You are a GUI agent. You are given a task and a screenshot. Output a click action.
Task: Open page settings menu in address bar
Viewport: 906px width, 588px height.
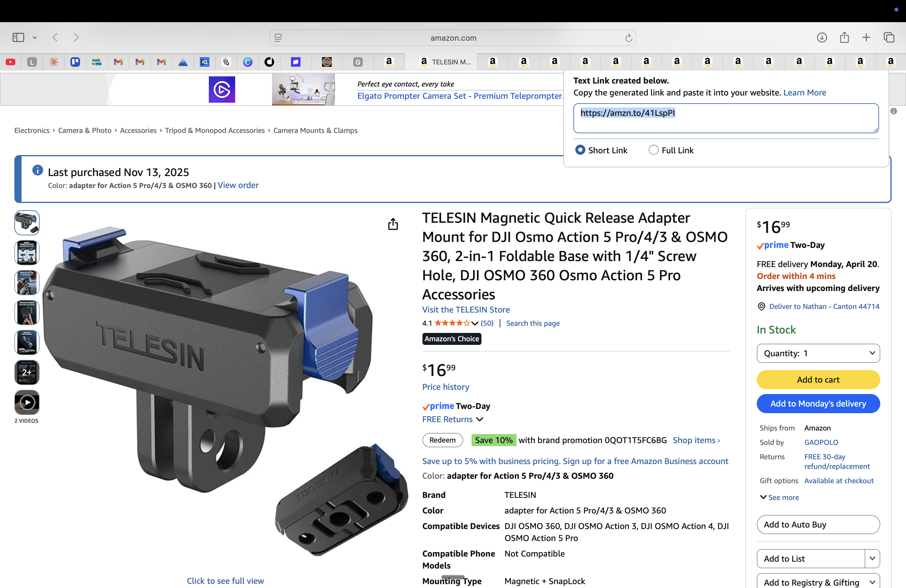[278, 38]
